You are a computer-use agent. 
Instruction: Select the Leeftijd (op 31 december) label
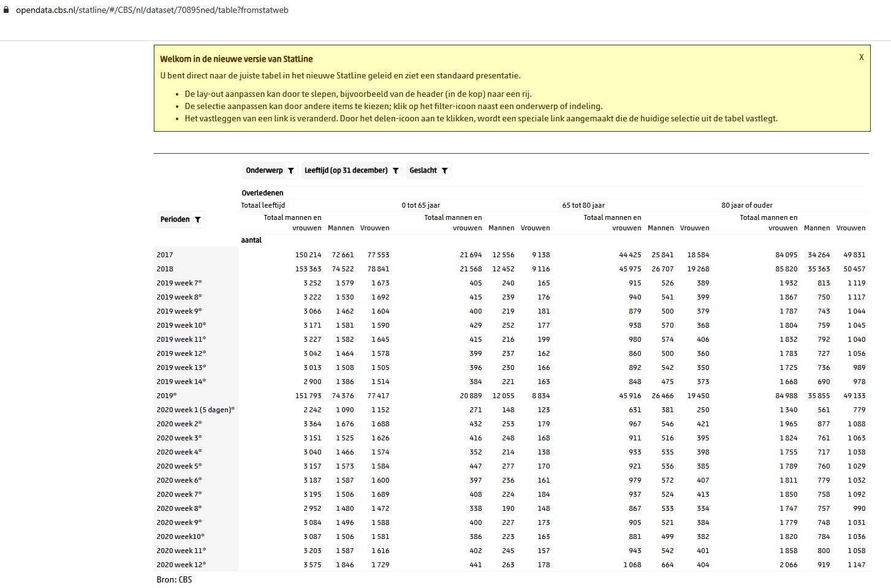click(346, 170)
